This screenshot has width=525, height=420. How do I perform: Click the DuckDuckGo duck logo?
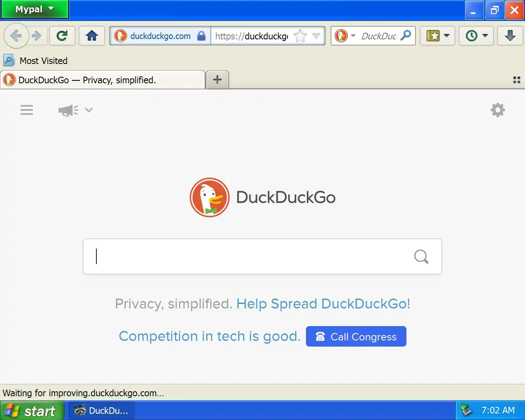[210, 197]
